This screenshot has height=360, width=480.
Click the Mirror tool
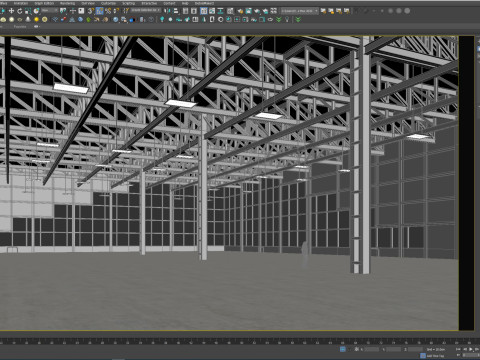point(168,11)
